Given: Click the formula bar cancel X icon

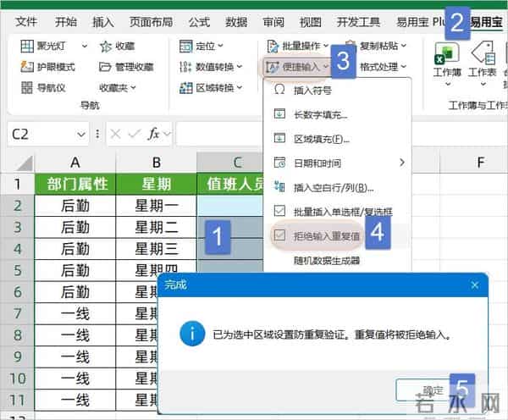Looking at the screenshot, I should pos(115,134).
